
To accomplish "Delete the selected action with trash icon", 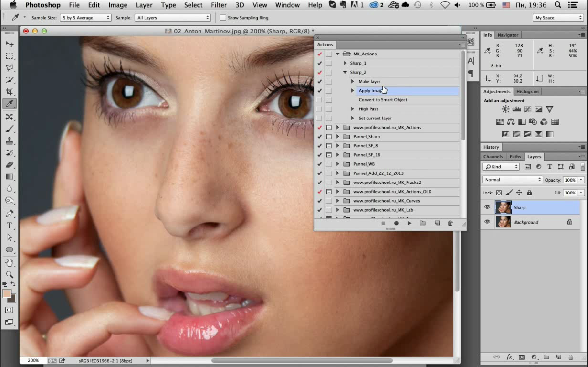I will tap(450, 223).
